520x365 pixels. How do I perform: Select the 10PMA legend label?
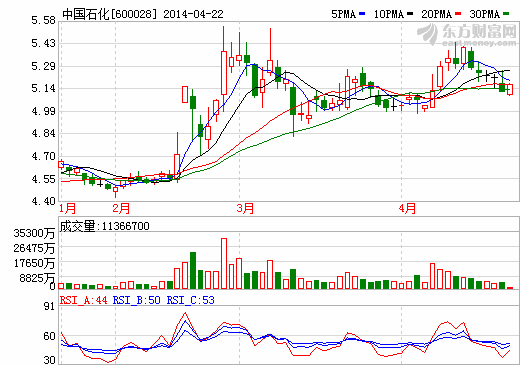(x=389, y=14)
